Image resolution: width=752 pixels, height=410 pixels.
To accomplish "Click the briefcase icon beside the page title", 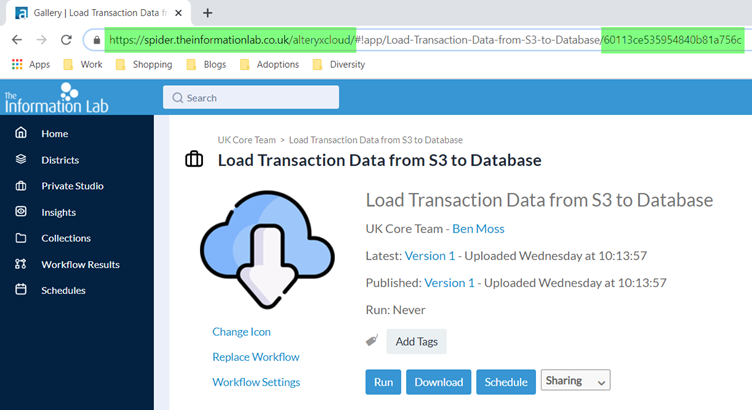I will coord(194,159).
